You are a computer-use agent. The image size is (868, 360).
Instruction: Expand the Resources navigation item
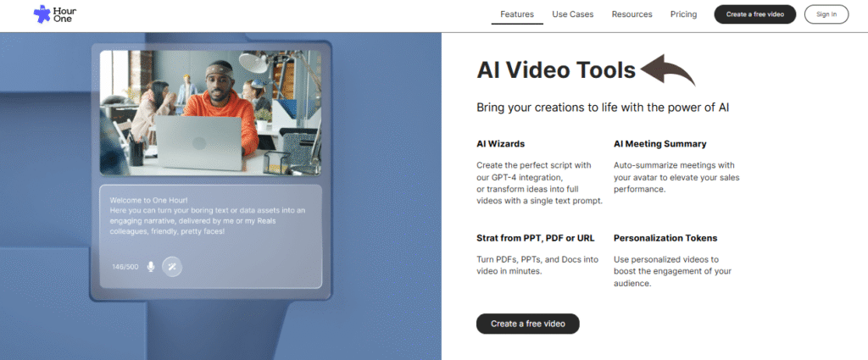pyautogui.click(x=632, y=14)
